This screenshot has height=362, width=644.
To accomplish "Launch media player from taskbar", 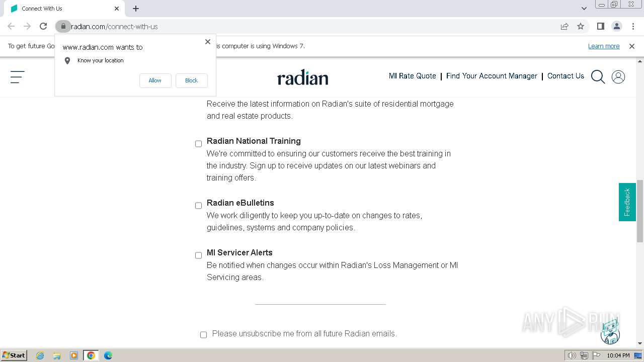I will tap(74, 355).
